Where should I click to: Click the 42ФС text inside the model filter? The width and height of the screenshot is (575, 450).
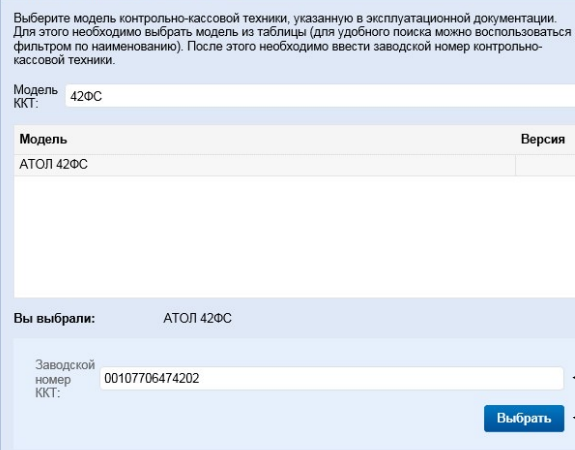pos(86,96)
